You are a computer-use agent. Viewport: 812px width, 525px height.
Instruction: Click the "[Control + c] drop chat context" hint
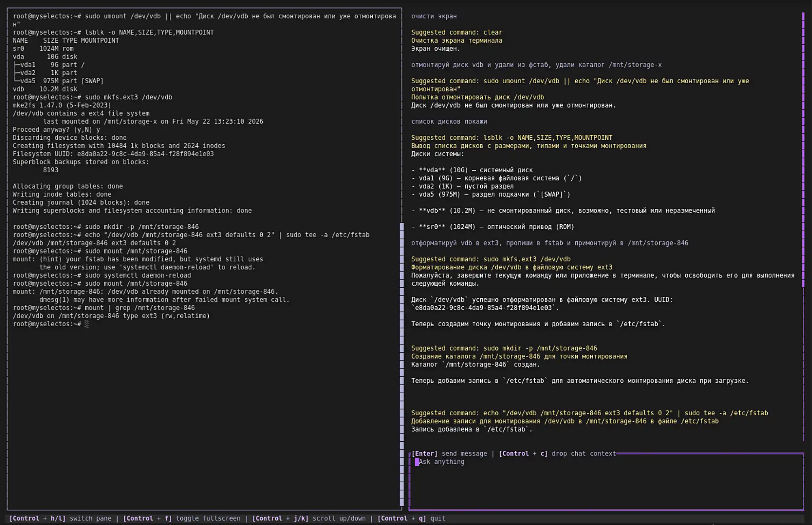(x=557, y=453)
